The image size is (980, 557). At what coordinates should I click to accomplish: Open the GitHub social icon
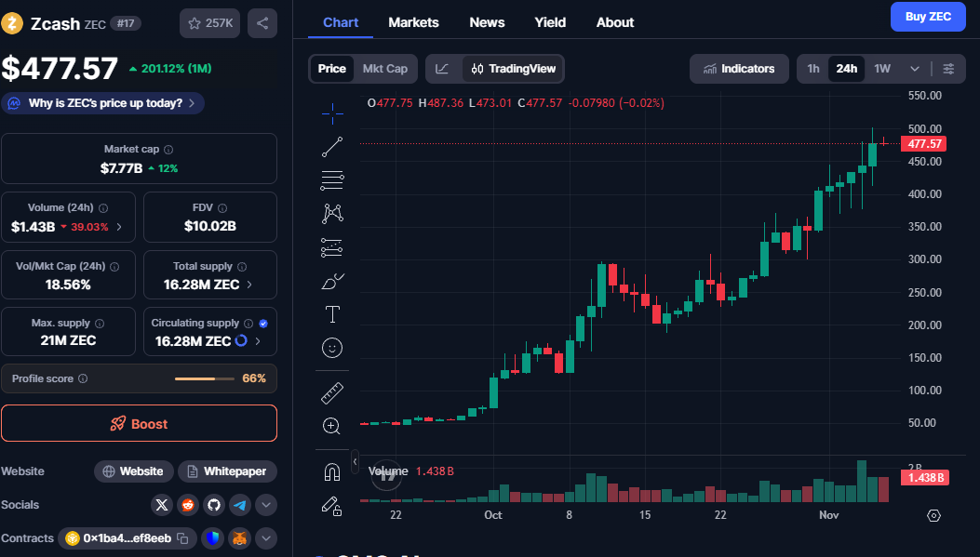click(x=214, y=505)
